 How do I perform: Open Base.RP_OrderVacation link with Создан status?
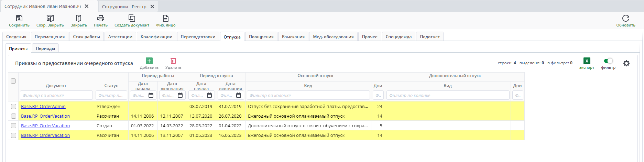[45, 126]
